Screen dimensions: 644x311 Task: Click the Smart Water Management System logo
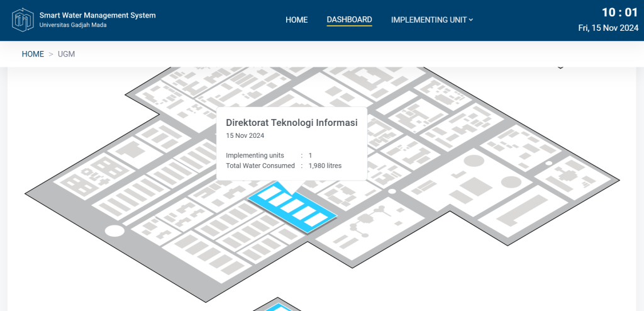tap(23, 20)
